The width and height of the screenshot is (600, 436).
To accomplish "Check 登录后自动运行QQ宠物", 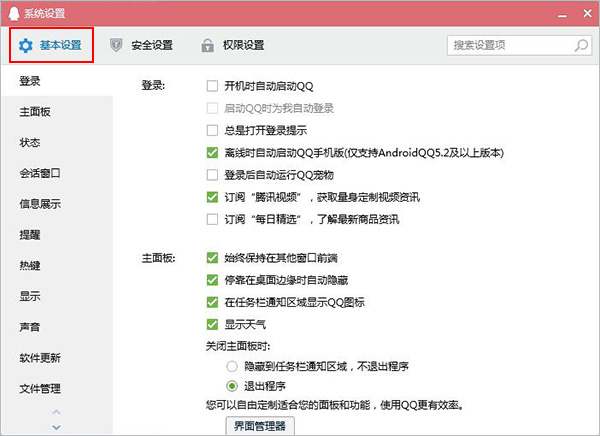I will (x=212, y=175).
